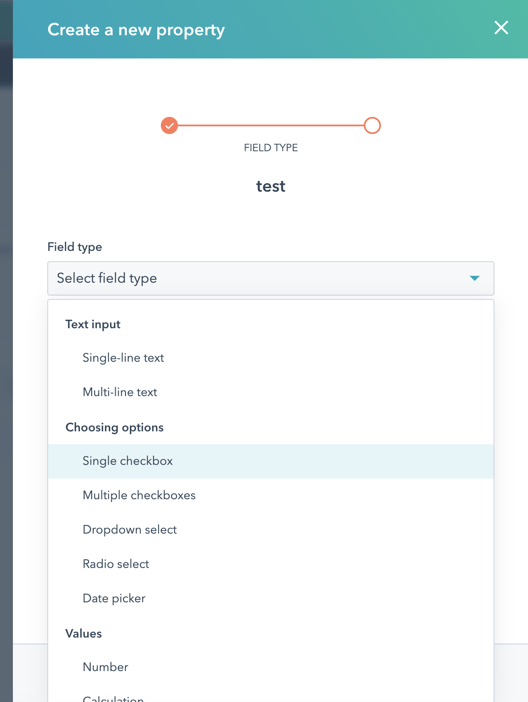Click the empty second step circle
Screen dimensions: 528x702
click(372, 126)
